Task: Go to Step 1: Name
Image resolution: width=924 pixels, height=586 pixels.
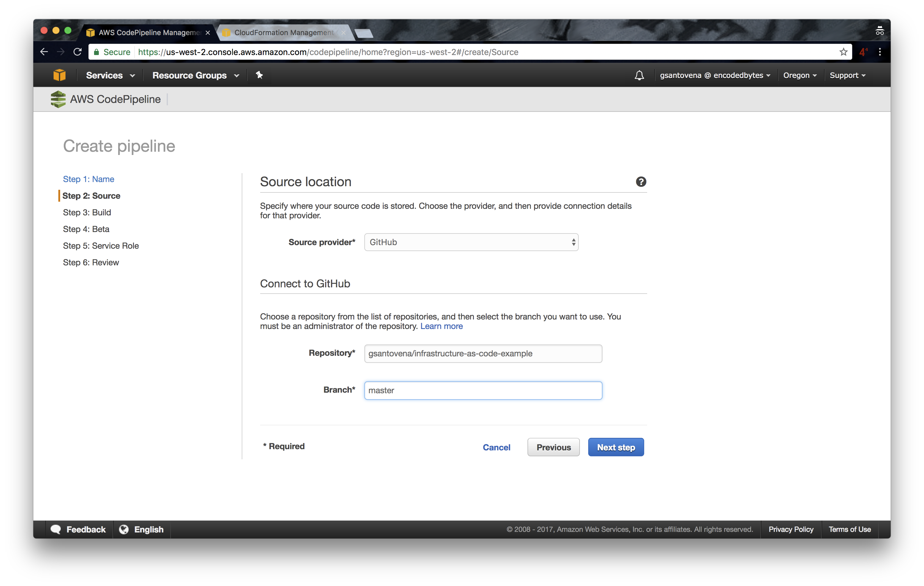Action: pos(89,179)
